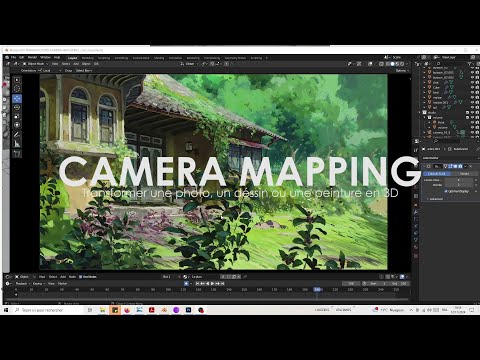Select the Annotate tool
This screenshot has height=360, width=480.
(x=17, y=135)
